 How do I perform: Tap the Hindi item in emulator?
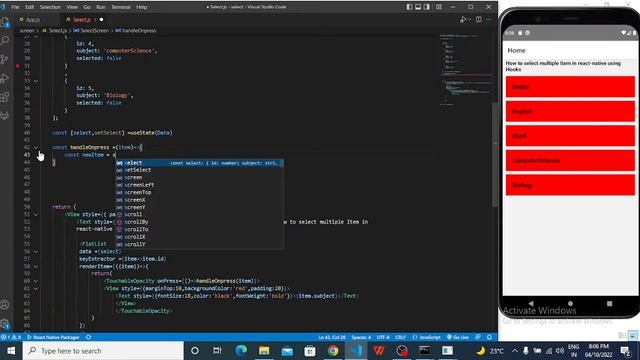click(x=570, y=136)
